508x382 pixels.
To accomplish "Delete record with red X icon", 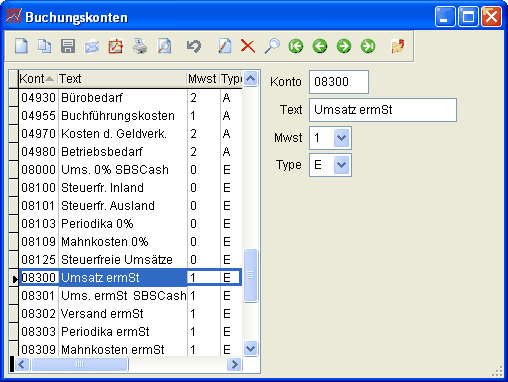I will pos(248,46).
